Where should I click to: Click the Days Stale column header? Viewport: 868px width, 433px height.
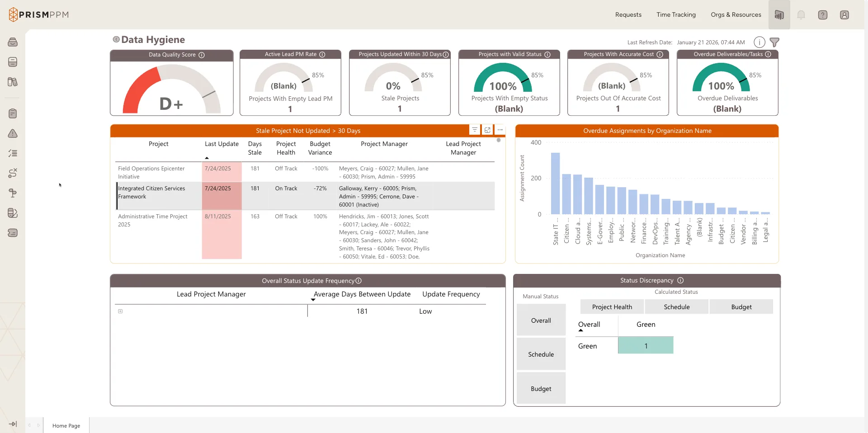255,148
